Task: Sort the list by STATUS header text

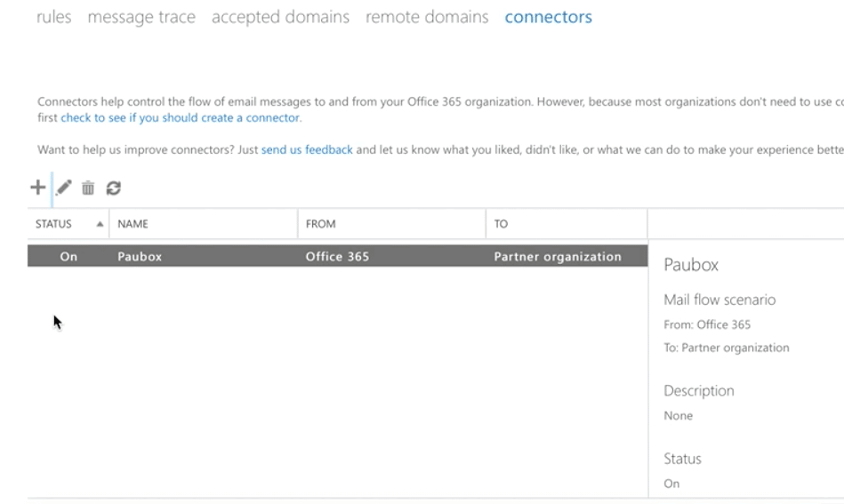Action: point(53,224)
